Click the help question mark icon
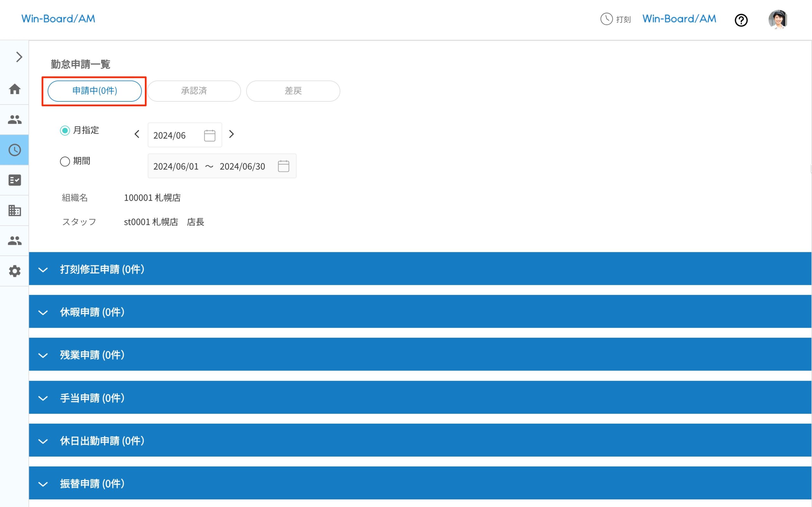 tap(741, 20)
